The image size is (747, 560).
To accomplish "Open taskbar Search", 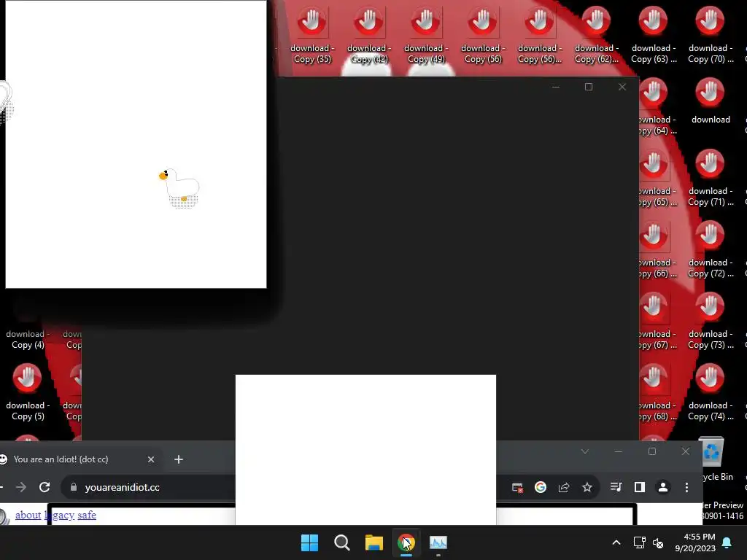I will (342, 542).
